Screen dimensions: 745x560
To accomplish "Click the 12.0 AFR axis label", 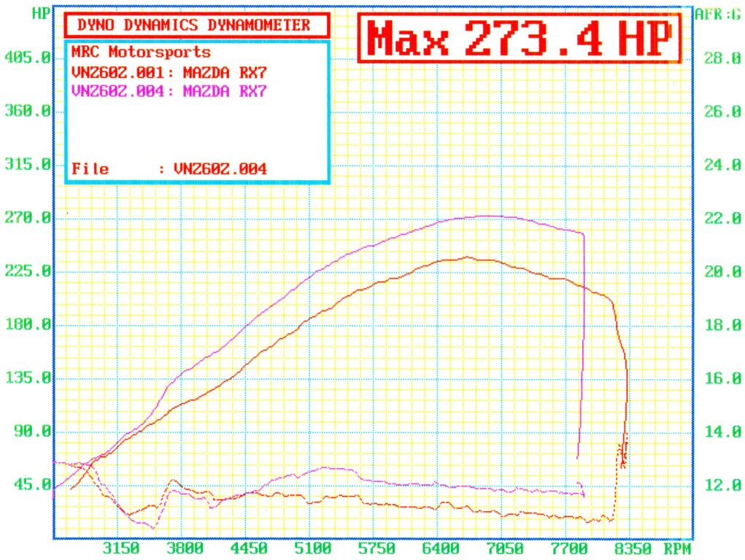I will [722, 485].
